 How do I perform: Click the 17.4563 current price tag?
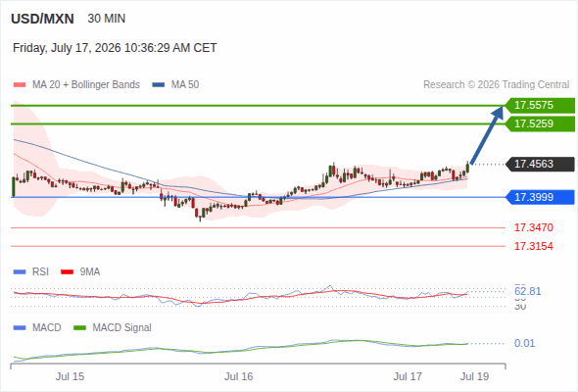(x=540, y=164)
